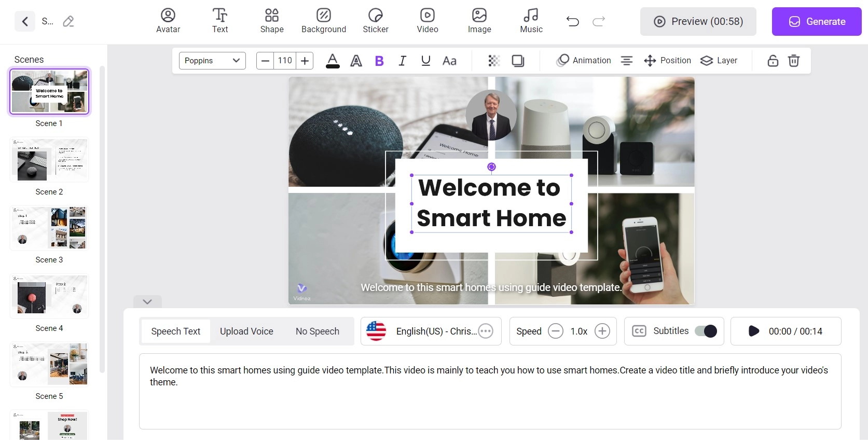Click the CC subtitles icon

[x=639, y=331]
